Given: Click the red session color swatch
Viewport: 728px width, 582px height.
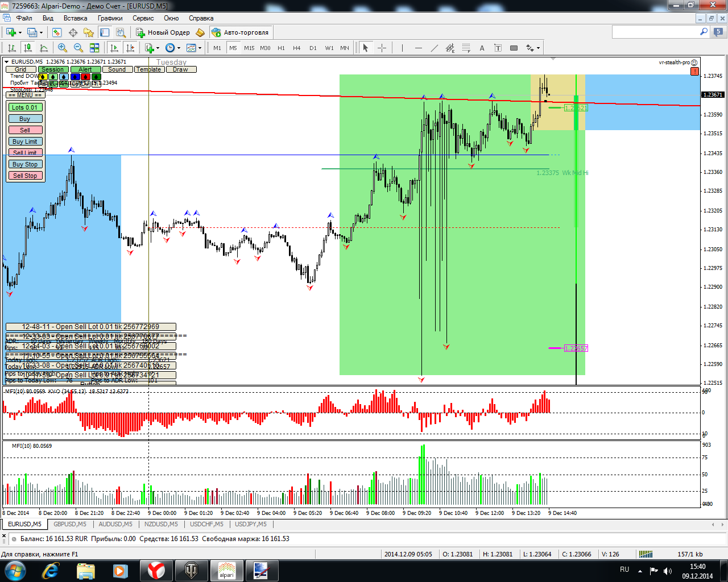Looking at the screenshot, I should (85, 76).
